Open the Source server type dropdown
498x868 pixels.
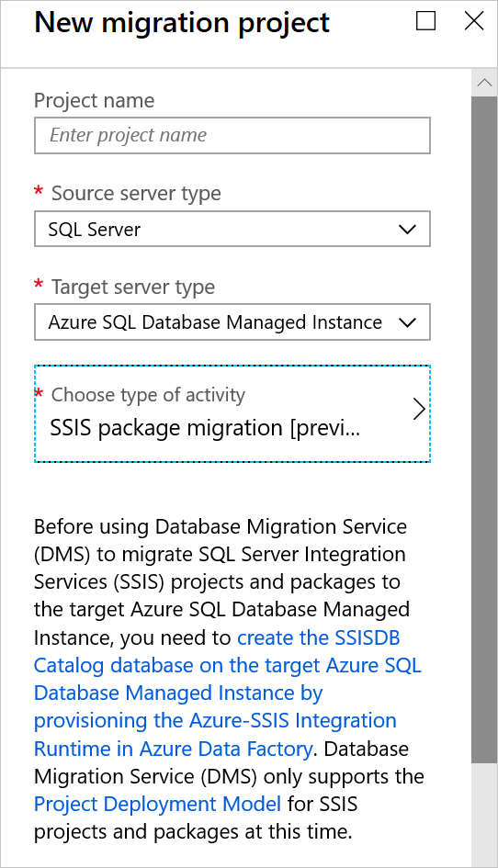[232, 229]
